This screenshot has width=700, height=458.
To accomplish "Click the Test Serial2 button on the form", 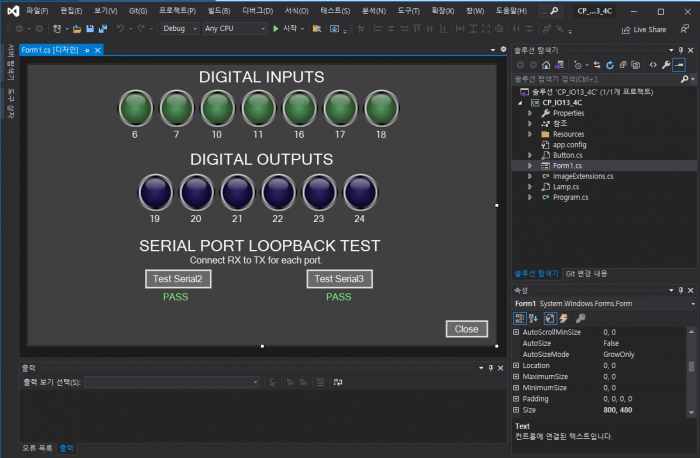I will [178, 279].
